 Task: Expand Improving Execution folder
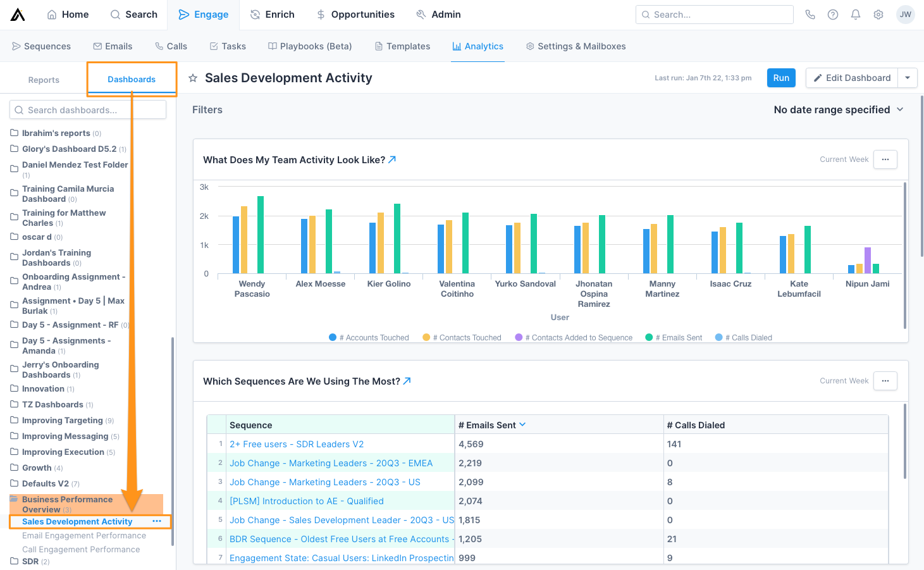coord(63,452)
